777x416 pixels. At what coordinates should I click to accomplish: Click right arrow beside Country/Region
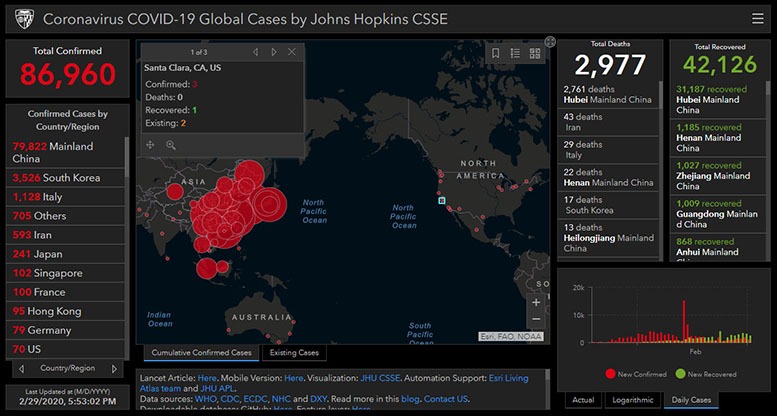[116, 368]
